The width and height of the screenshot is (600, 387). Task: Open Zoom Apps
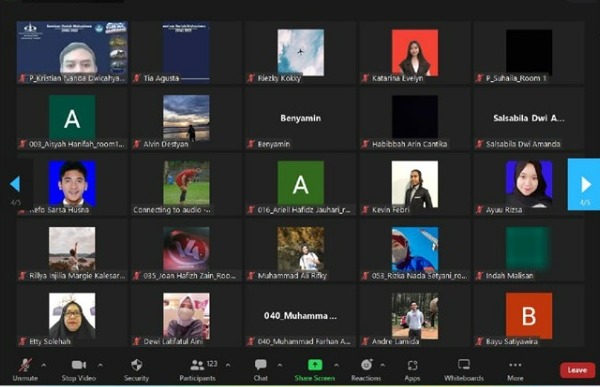(412, 370)
